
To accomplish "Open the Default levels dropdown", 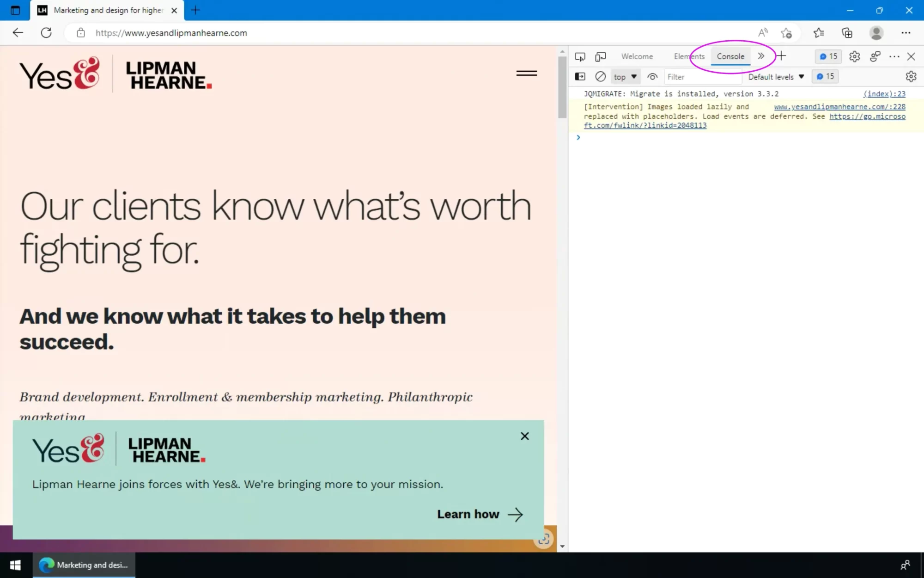I will tap(775, 76).
